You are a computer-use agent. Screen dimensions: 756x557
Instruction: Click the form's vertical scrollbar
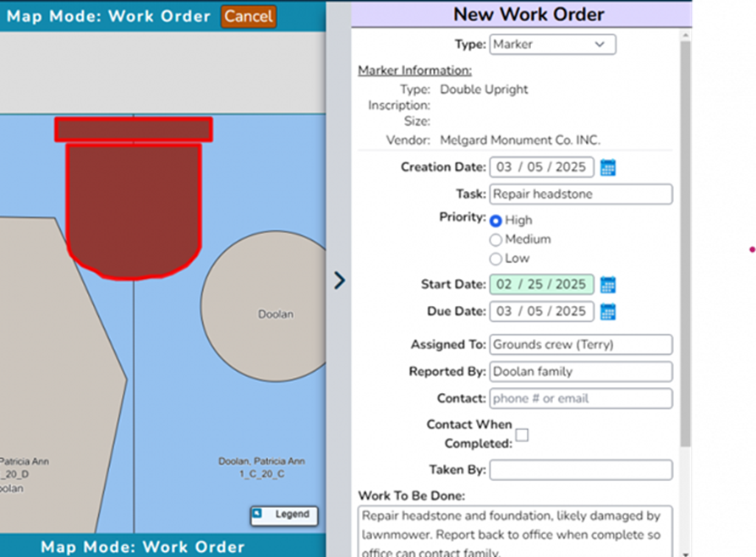click(685, 243)
